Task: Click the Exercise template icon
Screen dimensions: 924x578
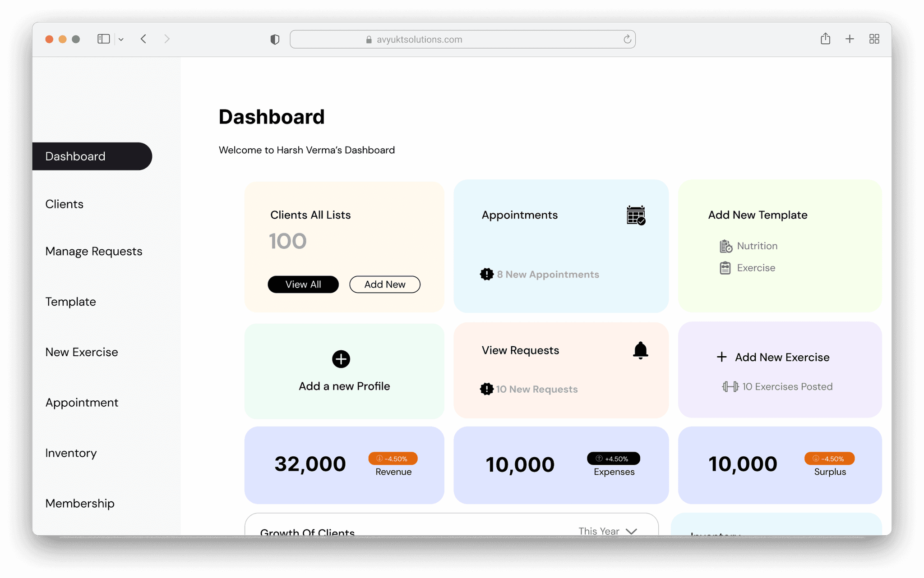Action: [x=725, y=268]
